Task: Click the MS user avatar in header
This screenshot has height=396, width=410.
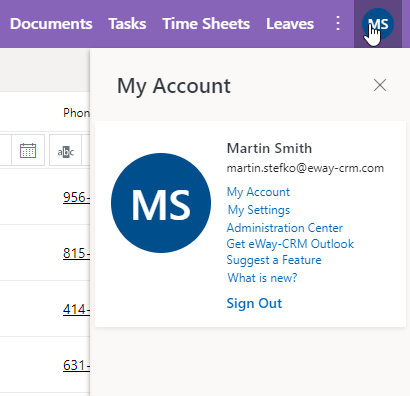Action: (378, 24)
